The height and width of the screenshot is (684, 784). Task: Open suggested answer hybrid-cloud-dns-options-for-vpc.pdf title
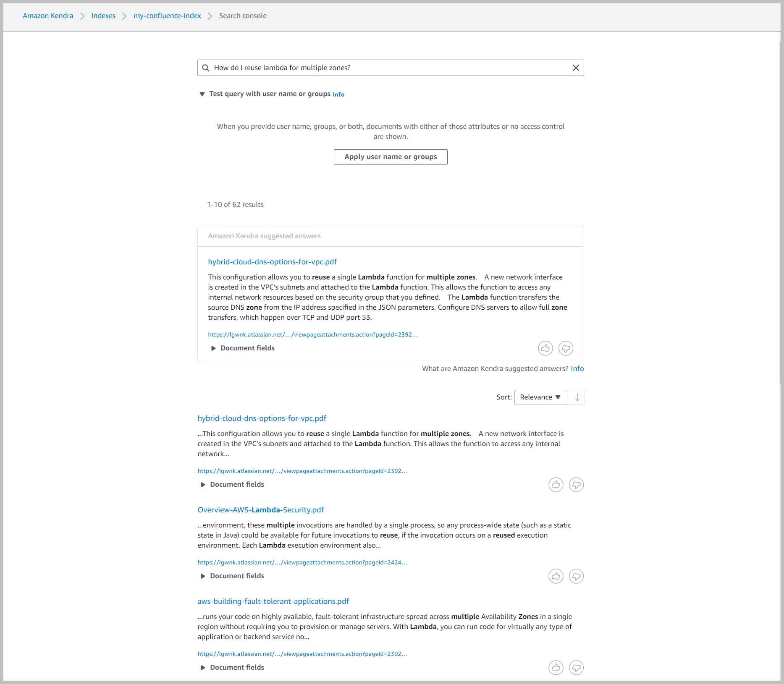point(273,262)
